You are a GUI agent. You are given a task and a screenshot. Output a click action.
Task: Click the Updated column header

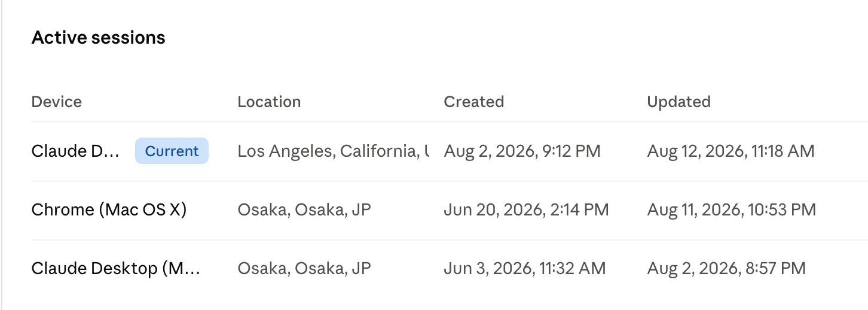tap(679, 102)
